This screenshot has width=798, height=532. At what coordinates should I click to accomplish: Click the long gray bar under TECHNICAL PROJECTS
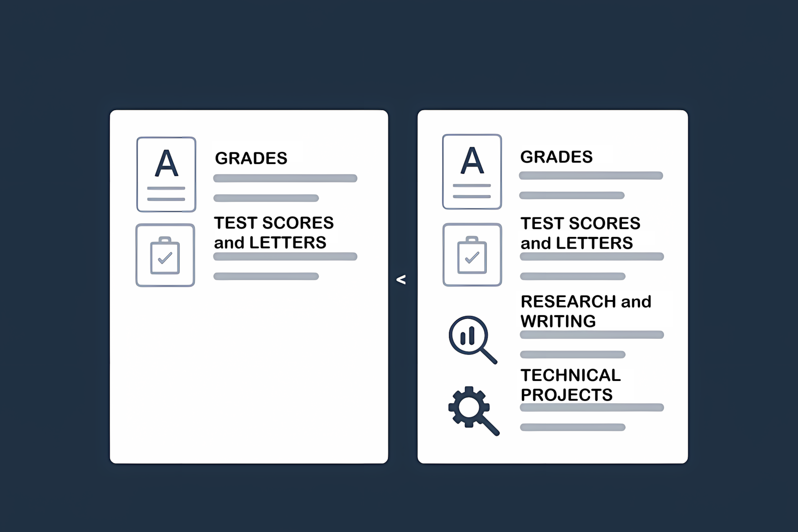click(x=592, y=407)
